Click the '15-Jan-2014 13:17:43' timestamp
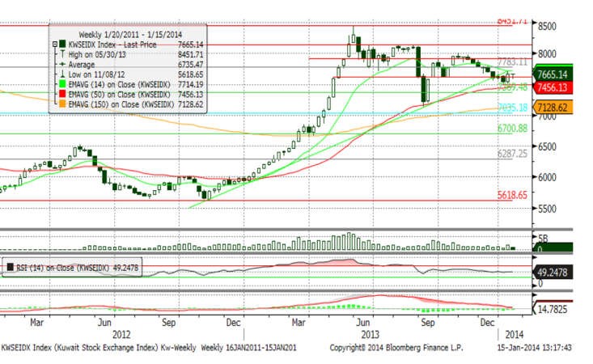 tap(535, 347)
